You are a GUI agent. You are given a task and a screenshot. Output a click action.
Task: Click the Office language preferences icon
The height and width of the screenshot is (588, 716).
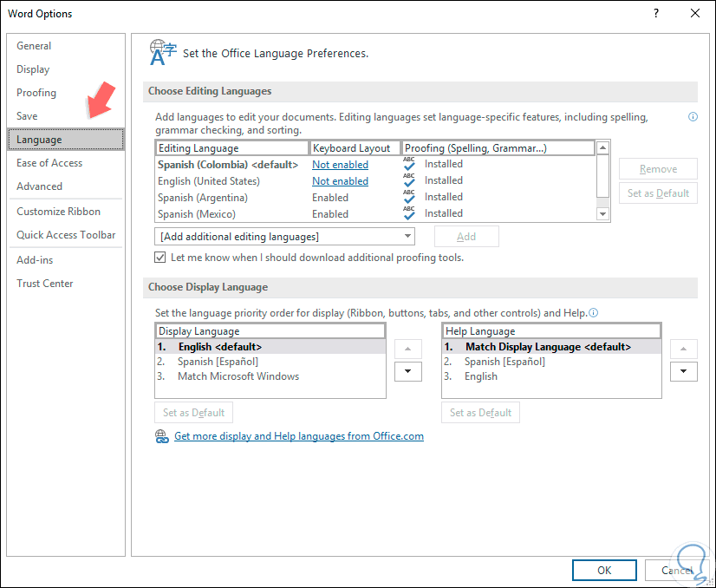coord(163,52)
